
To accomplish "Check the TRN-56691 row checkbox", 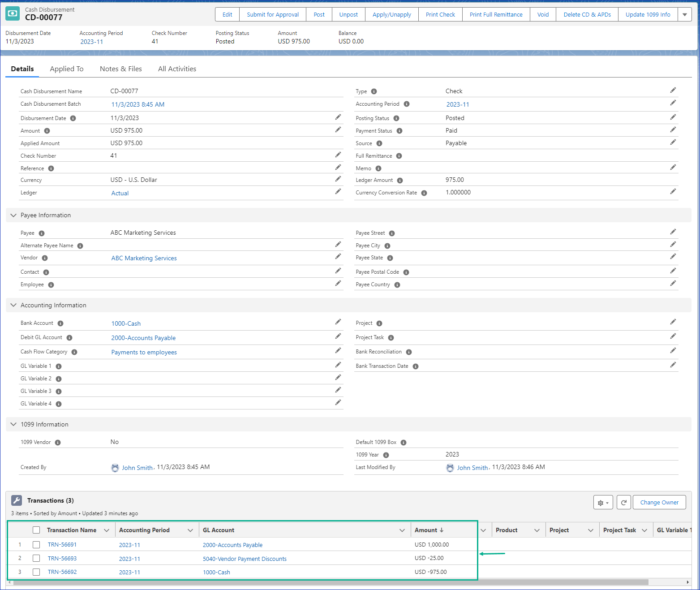I will click(36, 545).
